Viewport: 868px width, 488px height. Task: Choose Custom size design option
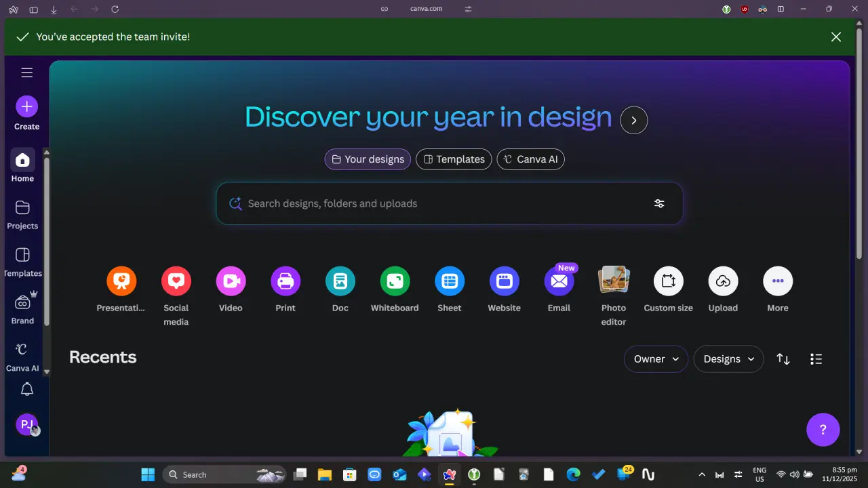pyautogui.click(x=669, y=281)
